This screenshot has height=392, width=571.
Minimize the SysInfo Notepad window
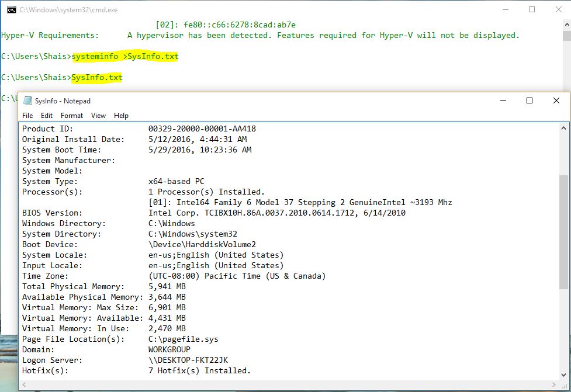[503, 100]
